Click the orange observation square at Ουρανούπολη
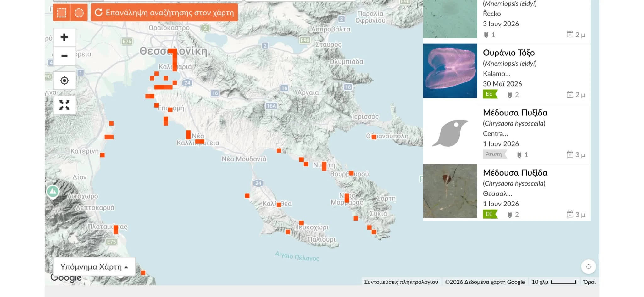644x297 pixels. (374, 137)
